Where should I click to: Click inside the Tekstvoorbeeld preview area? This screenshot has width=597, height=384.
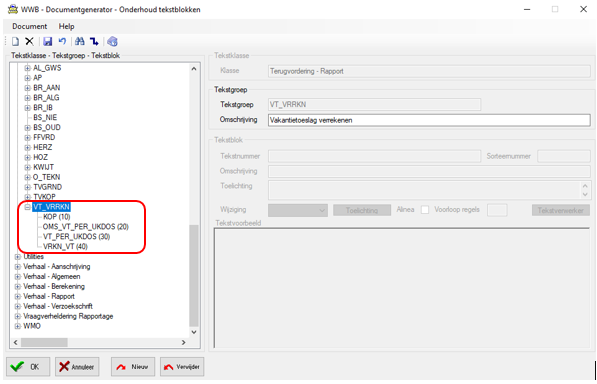(402, 288)
